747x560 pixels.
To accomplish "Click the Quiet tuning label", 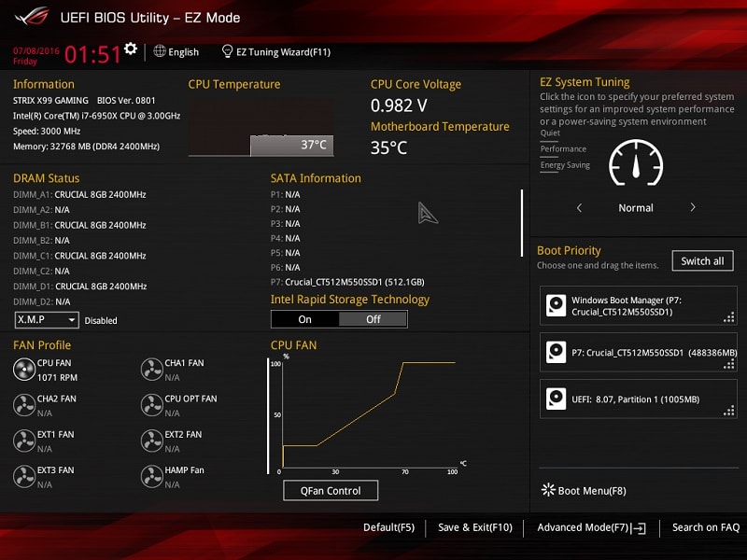I will coord(550,133).
